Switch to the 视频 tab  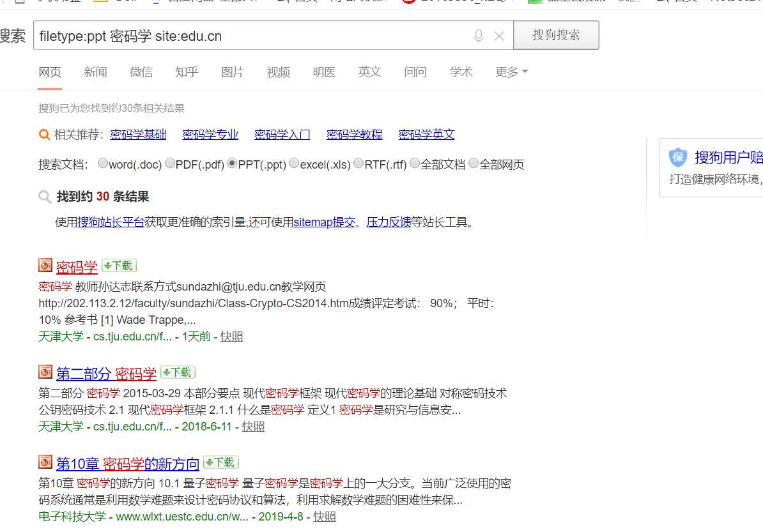[x=279, y=72]
